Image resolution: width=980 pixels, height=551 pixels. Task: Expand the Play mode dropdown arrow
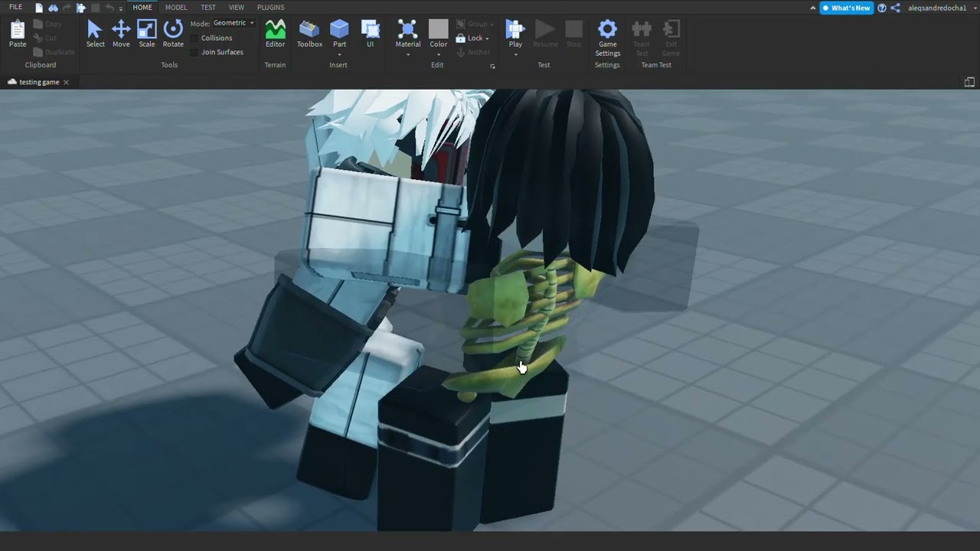point(515,54)
